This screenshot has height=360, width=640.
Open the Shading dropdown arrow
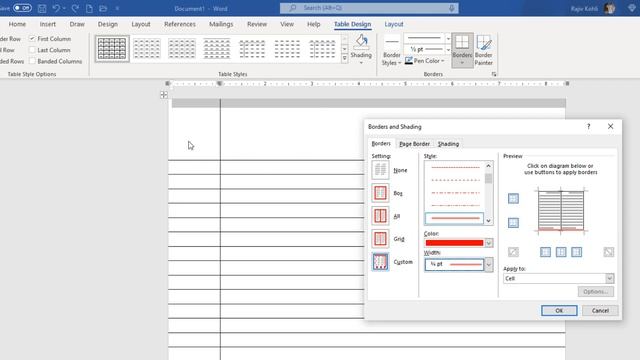coord(361,63)
